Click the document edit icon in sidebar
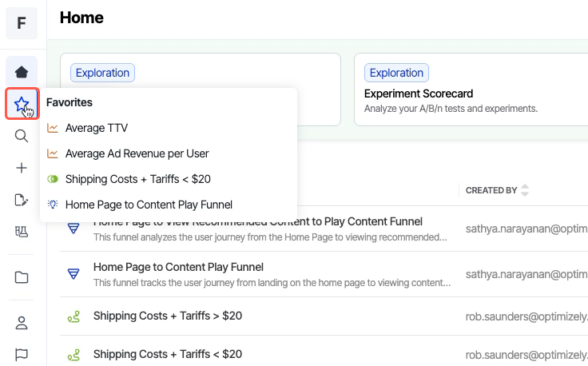This screenshot has height=366, width=588. (x=22, y=200)
